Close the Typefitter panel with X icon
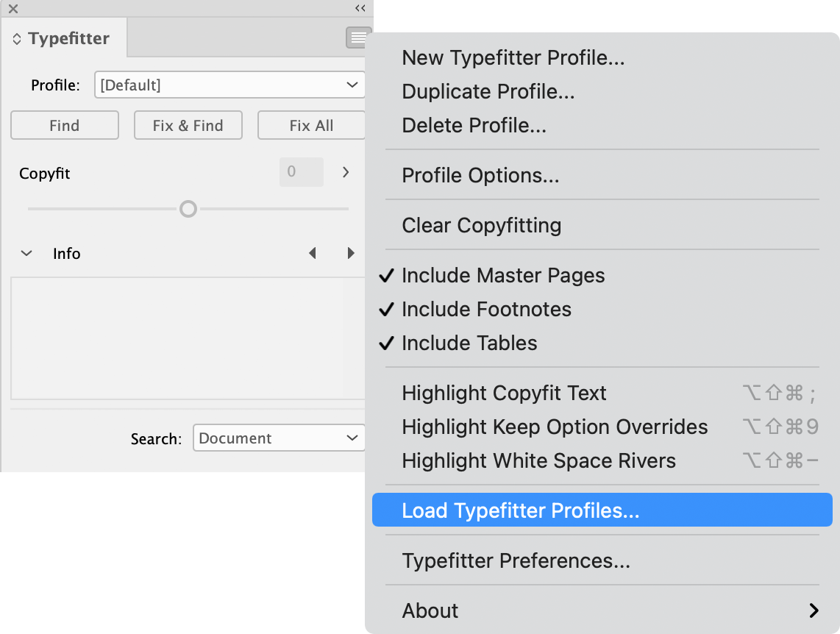The height and width of the screenshot is (634, 840). pos(13,9)
